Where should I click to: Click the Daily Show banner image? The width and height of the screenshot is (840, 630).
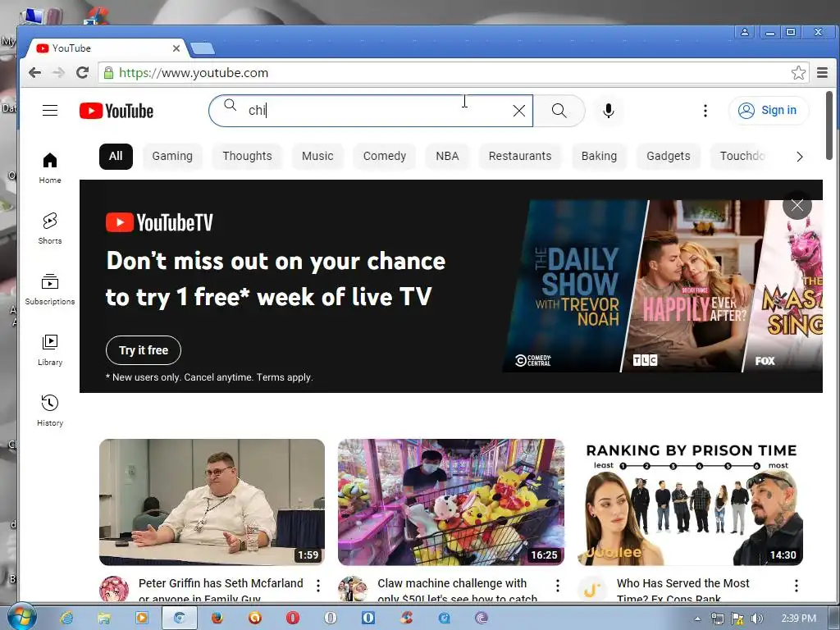(575, 286)
